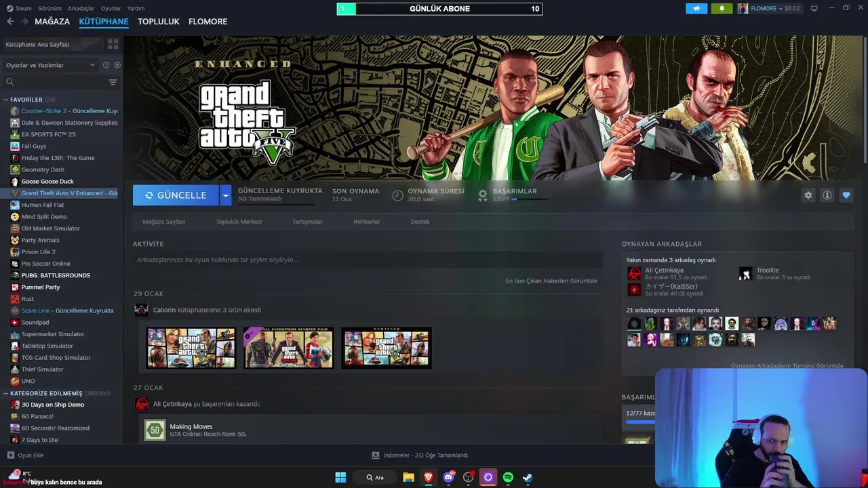The width and height of the screenshot is (868, 488).
Task: Open the Criminal Enterprise Starter Pack thumbnail
Action: (x=289, y=348)
